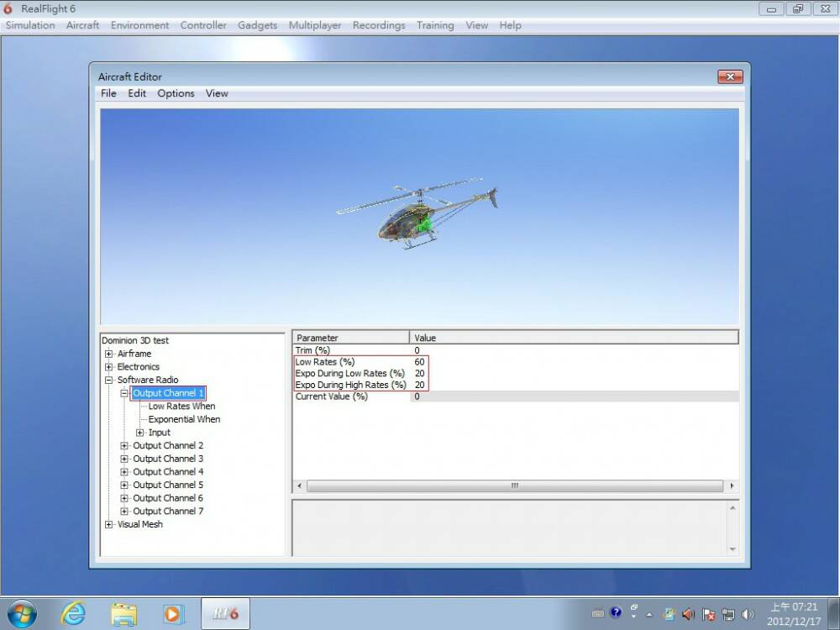Select the Visual Mesh tree item
Screen dimensions: 840x630
pyautogui.click(x=139, y=524)
